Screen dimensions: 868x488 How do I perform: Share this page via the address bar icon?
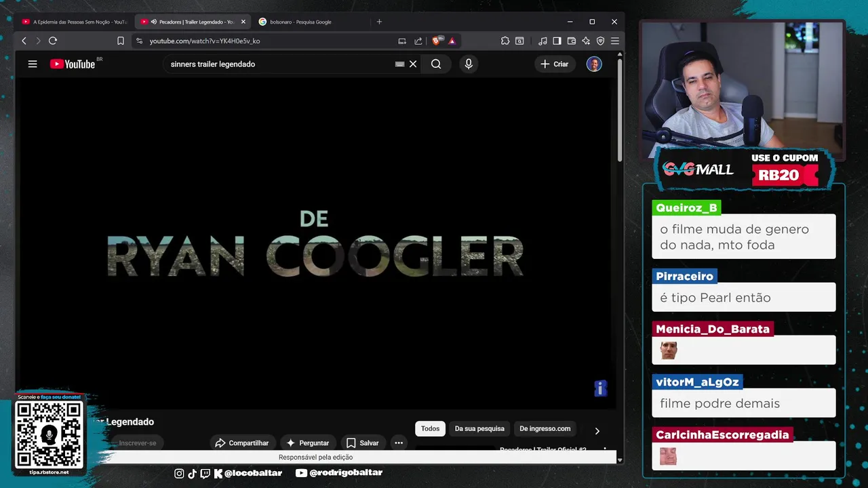pos(418,41)
